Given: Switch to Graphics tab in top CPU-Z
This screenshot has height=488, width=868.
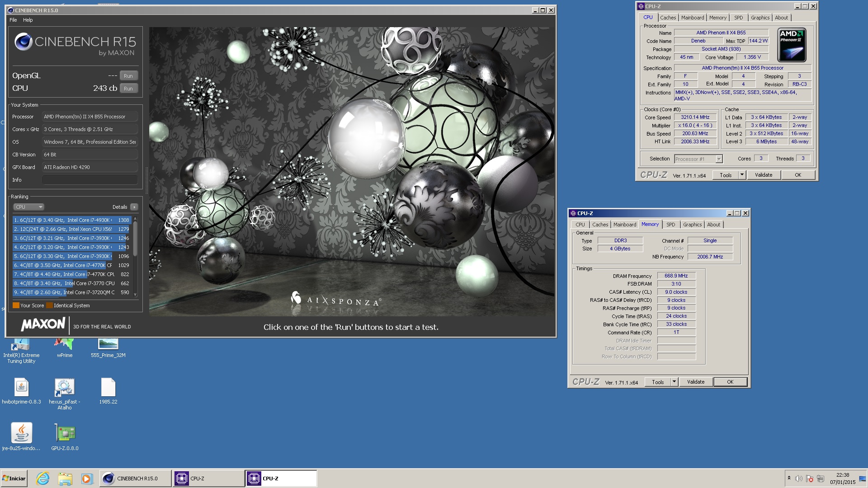Looking at the screenshot, I should 760,18.
